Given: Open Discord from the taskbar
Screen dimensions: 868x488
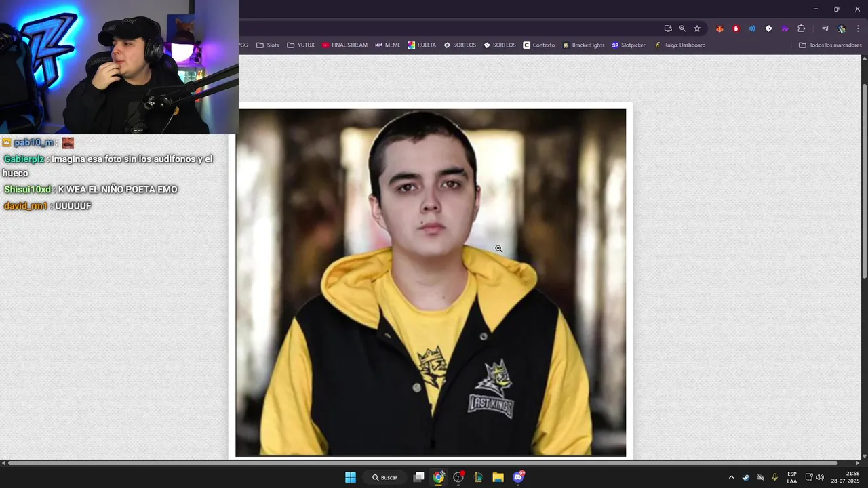Looking at the screenshot, I should click(518, 477).
